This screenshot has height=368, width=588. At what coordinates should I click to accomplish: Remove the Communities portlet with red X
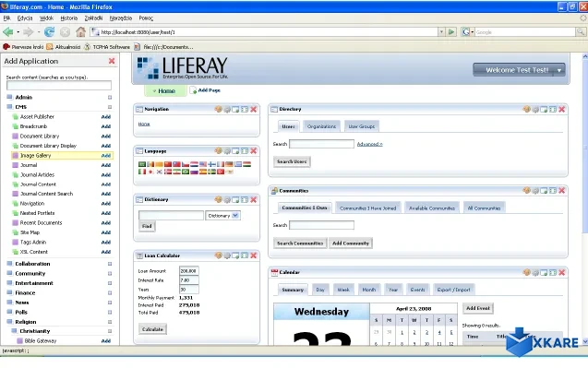click(x=562, y=191)
